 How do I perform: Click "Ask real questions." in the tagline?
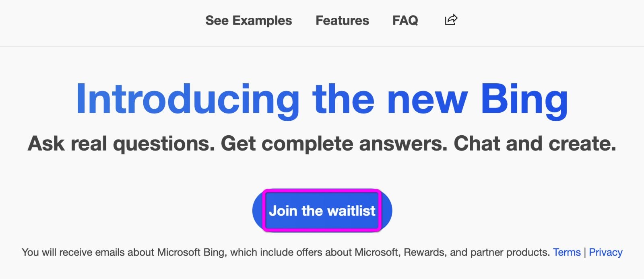coord(121,144)
